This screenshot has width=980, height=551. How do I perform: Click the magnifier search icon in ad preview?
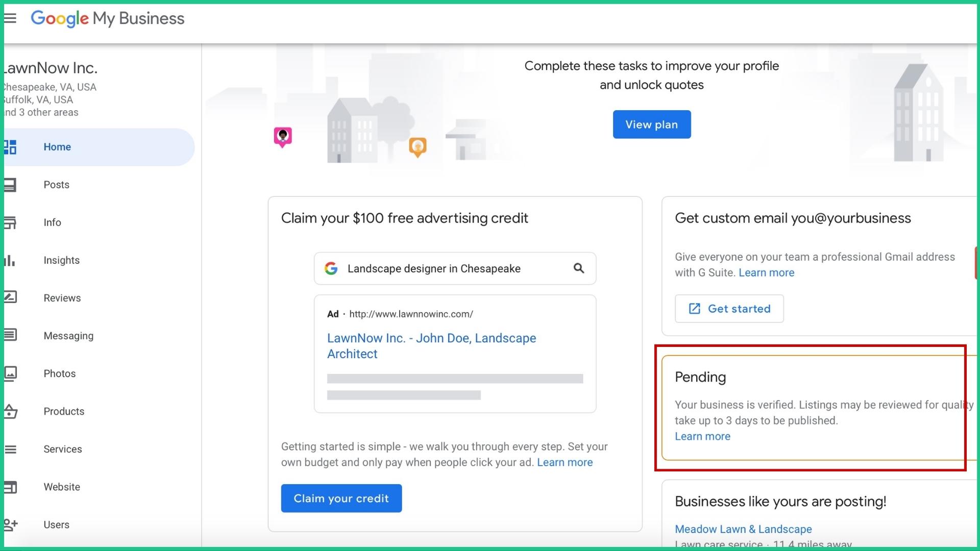coord(578,268)
